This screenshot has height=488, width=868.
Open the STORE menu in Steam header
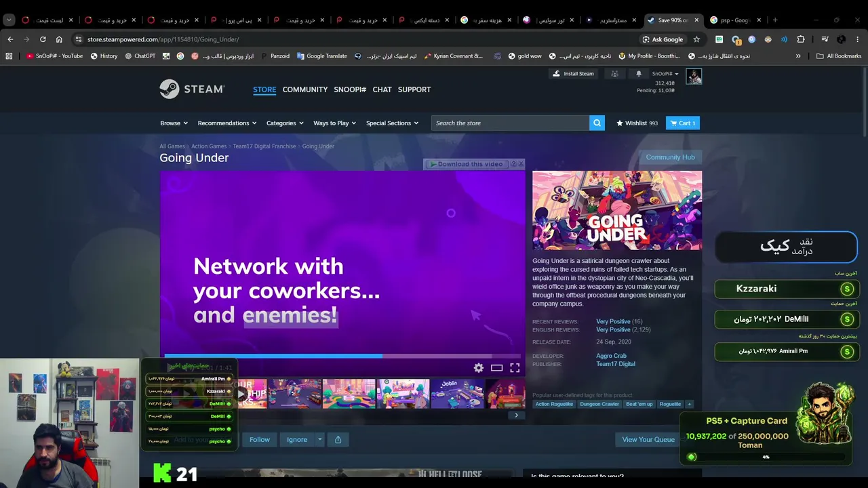click(x=264, y=89)
